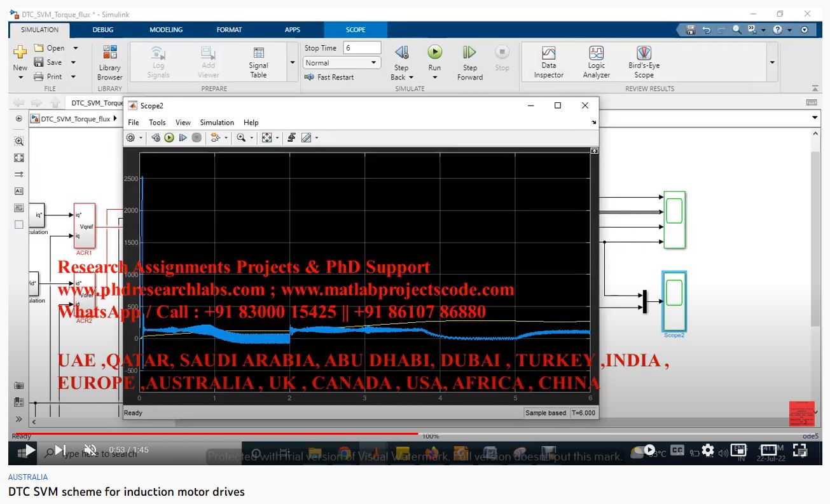
Task: Switch to the MODELING ribbon tab
Action: pos(166,30)
